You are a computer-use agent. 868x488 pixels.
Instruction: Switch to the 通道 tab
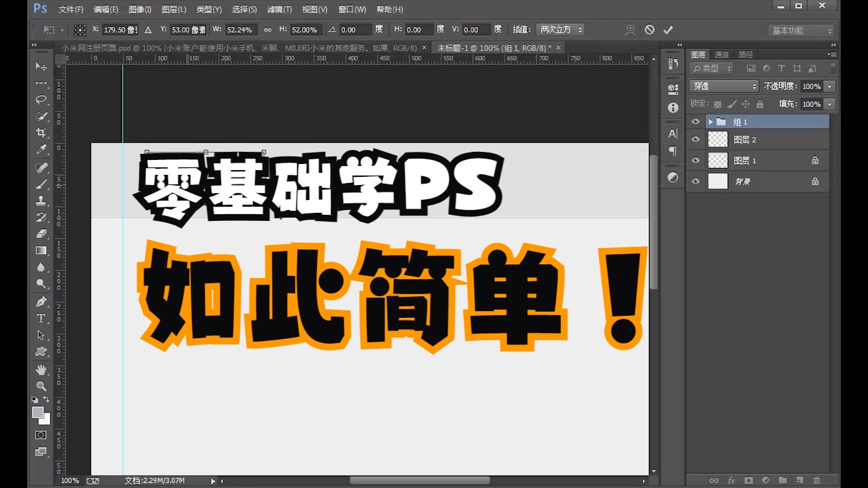pyautogui.click(x=722, y=54)
